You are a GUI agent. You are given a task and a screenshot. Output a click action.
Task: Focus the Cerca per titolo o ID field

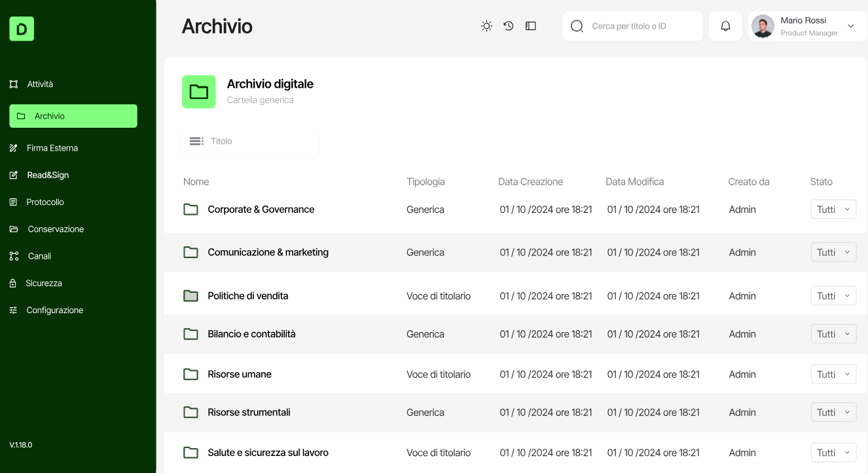point(632,26)
